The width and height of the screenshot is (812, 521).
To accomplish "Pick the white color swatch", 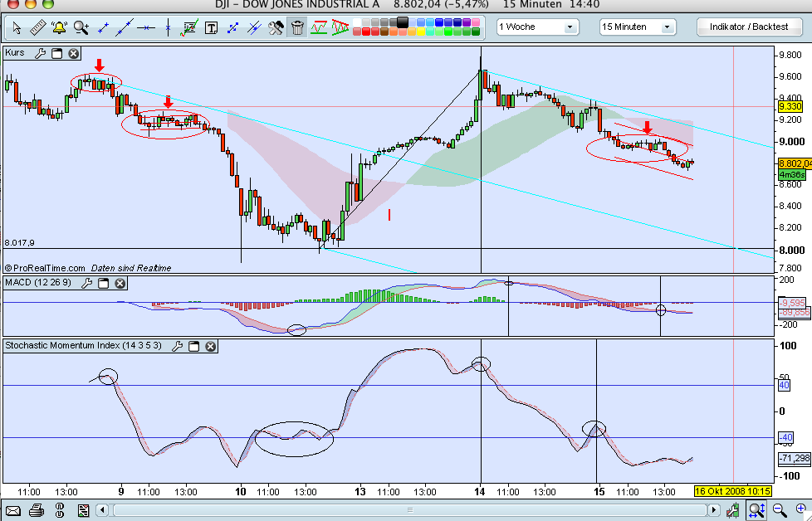I will (357, 22).
